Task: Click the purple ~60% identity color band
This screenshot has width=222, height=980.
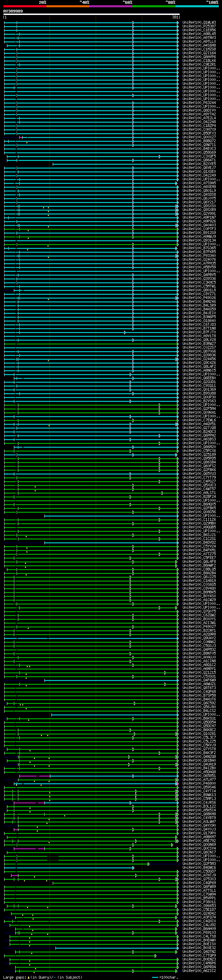Action: [111, 6]
